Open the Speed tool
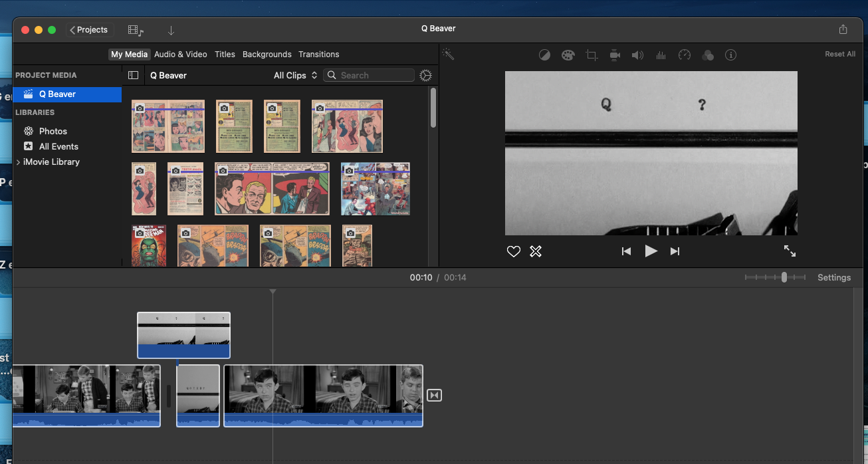 coord(685,55)
